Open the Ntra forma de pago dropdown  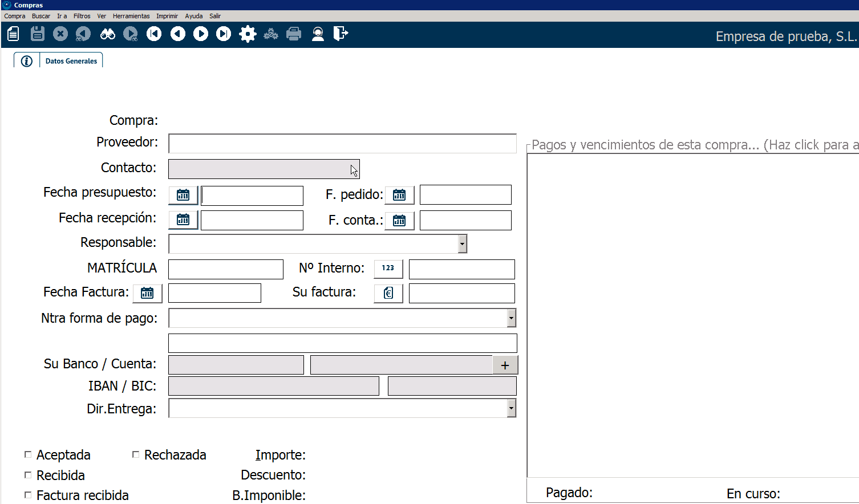click(x=511, y=318)
